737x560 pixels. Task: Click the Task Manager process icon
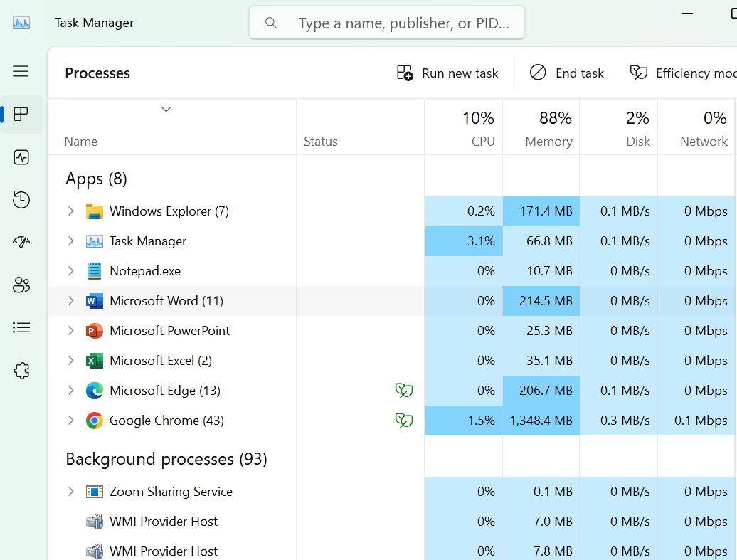95,241
